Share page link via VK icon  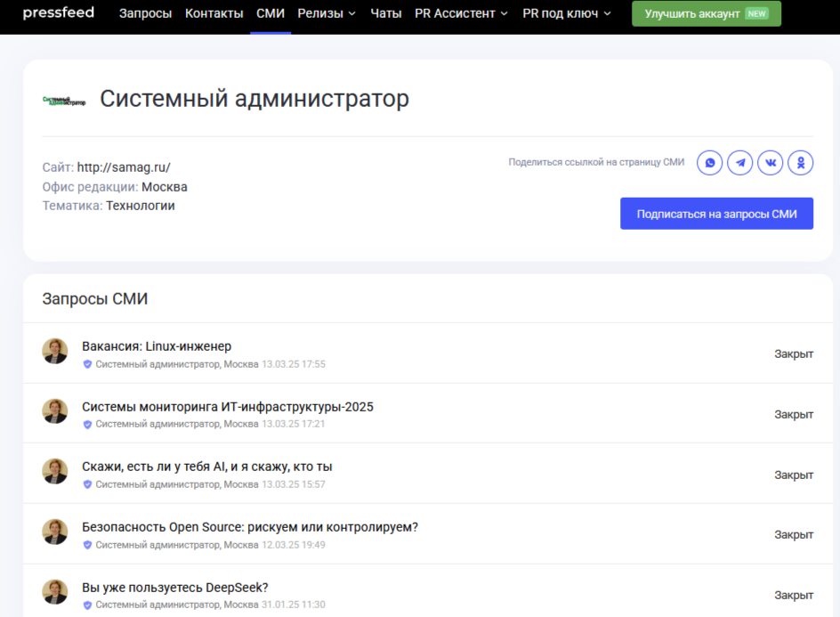pos(771,162)
